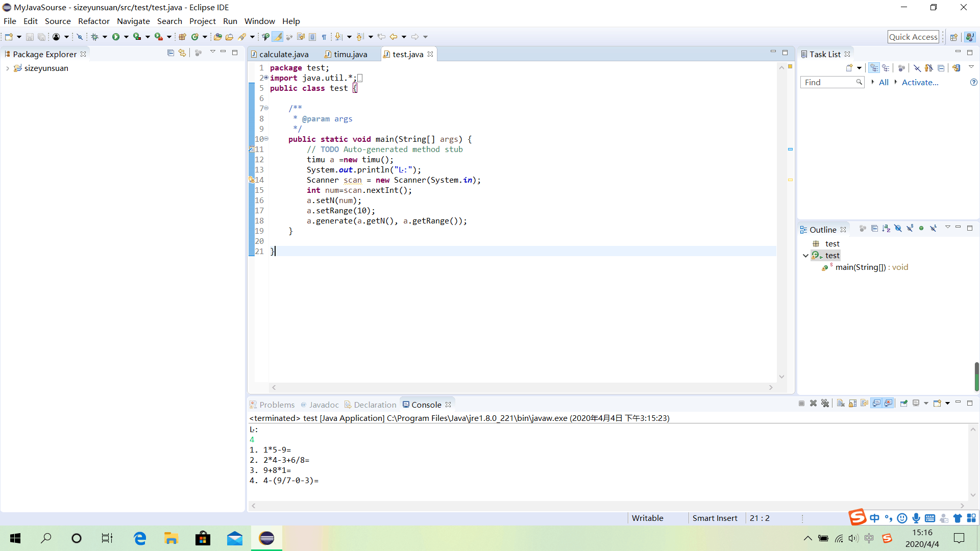Toggle Link with Editor in Package Explorer
The width and height of the screenshot is (980, 551).
tap(182, 53)
